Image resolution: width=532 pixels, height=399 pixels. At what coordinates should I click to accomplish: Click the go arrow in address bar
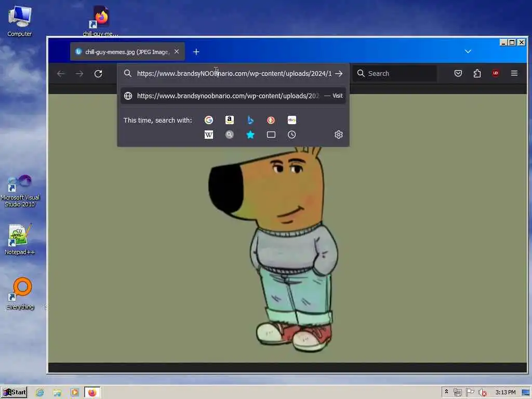339,74
